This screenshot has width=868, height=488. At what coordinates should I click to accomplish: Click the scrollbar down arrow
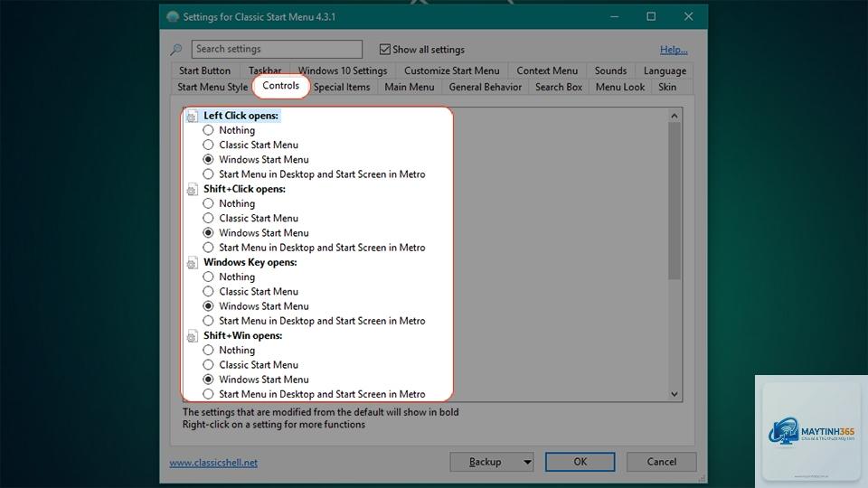(x=675, y=395)
